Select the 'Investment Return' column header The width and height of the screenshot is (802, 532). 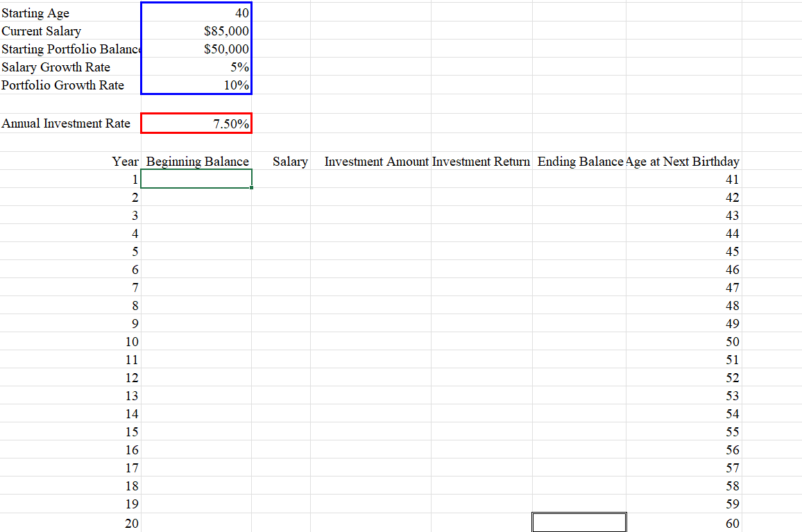click(481, 161)
